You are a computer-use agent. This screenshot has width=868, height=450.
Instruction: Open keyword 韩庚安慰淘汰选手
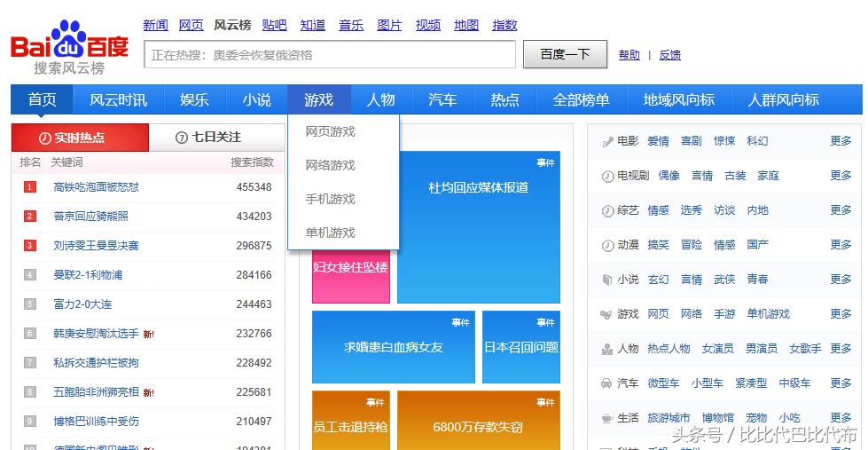[x=97, y=334]
